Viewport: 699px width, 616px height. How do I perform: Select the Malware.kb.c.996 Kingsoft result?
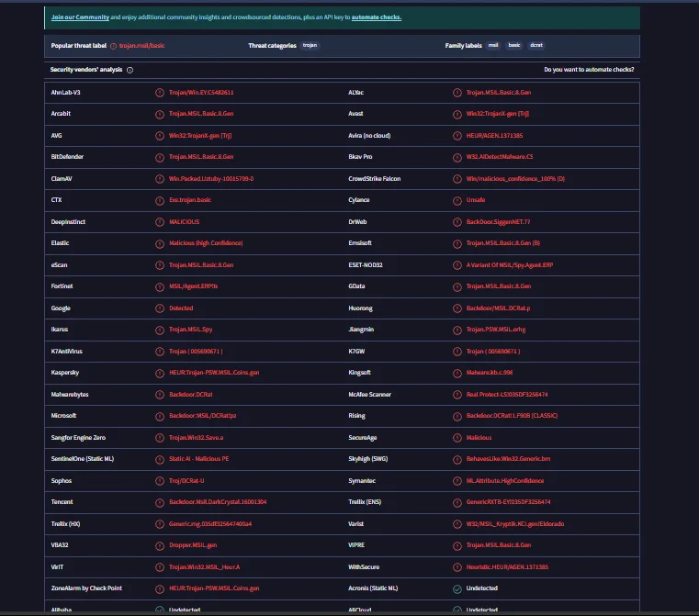[490, 373]
